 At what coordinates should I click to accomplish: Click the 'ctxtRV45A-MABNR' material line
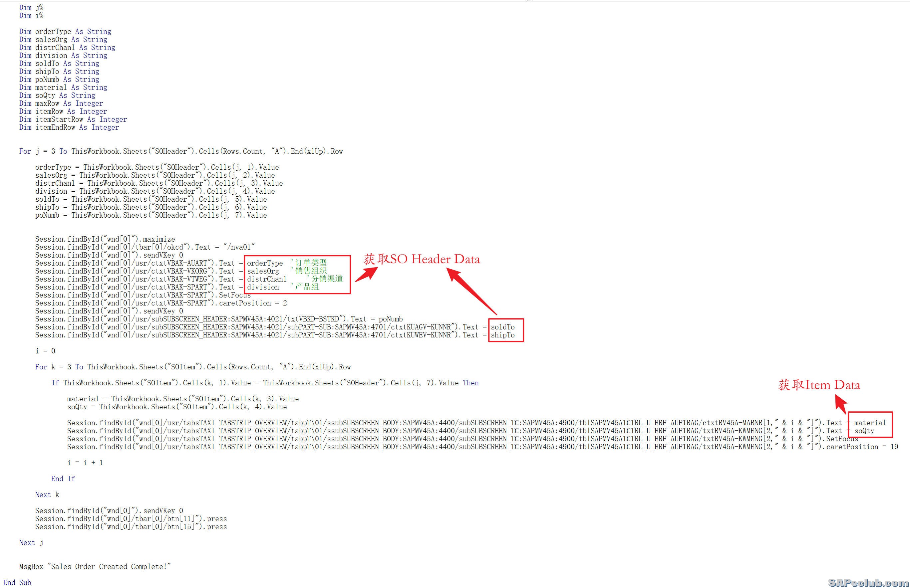(x=476, y=423)
